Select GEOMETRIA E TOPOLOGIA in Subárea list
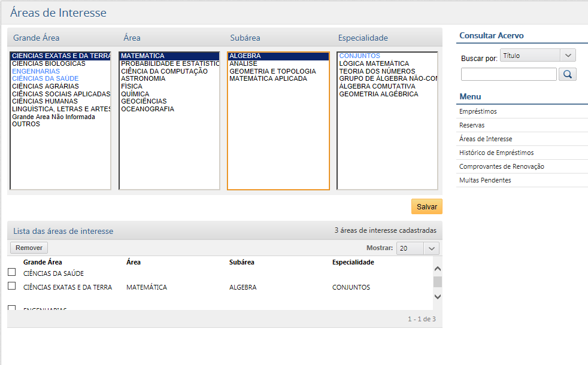 coord(272,71)
